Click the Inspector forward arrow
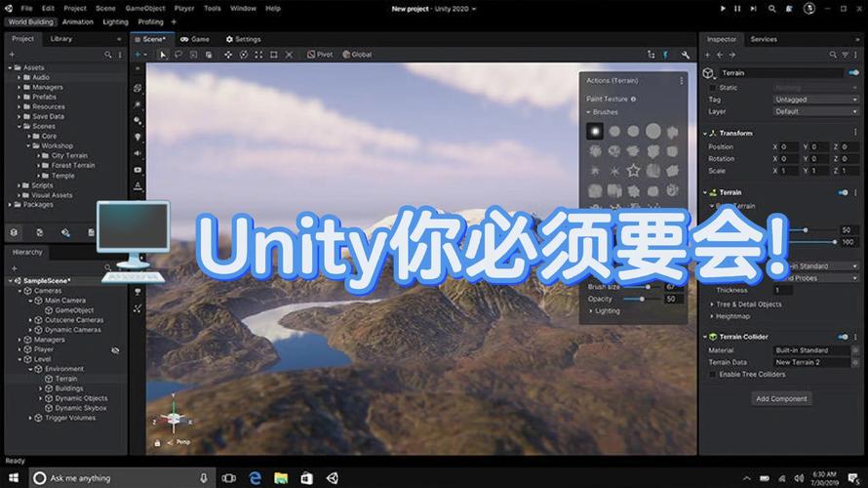 coord(731,55)
